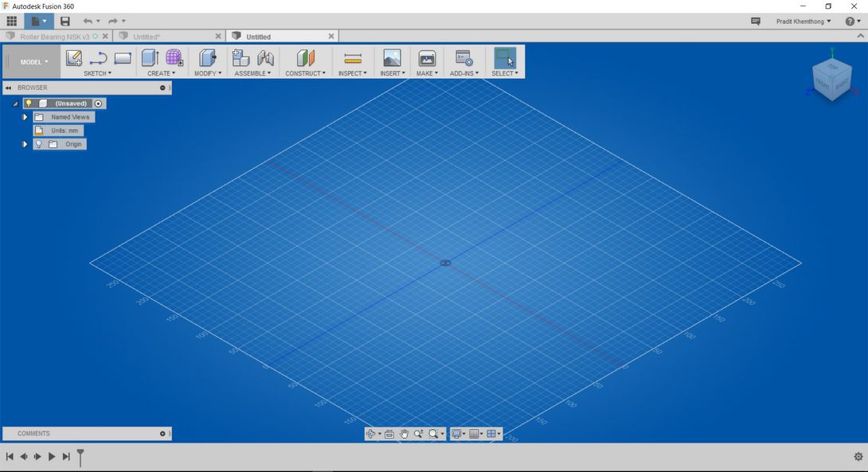Activate the Orbit tool in navigation bar
Screen dimensions: 868x472
click(371, 434)
